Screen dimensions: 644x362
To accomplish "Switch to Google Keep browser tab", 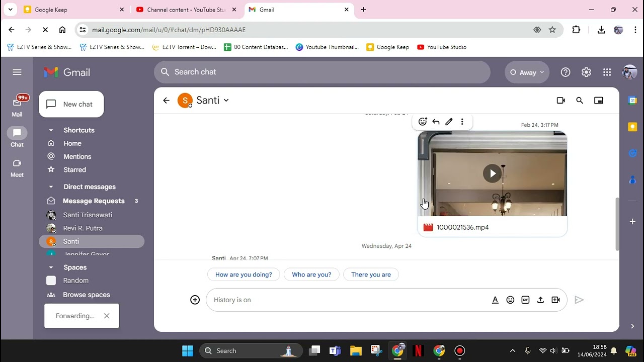I will coord(74,10).
